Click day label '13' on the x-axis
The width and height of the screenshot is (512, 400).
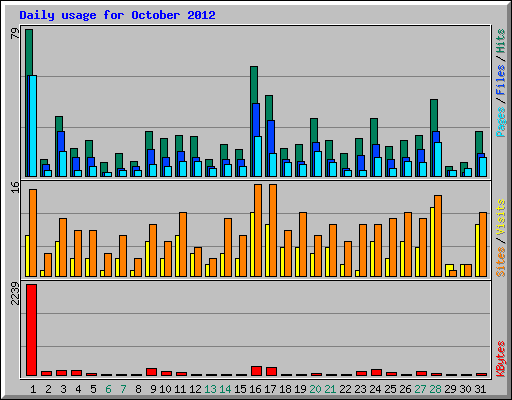click(210, 389)
